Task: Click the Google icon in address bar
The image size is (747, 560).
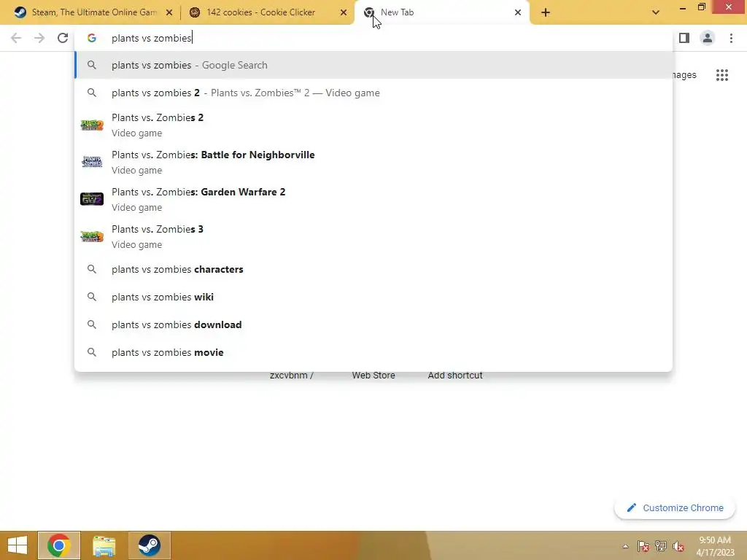Action: (92, 38)
